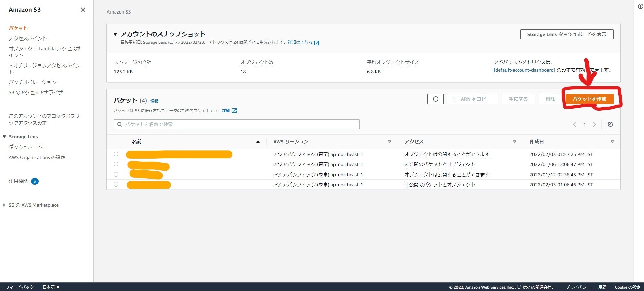Click page number 1 in pagination
Screen dimensions: 644x291
(585, 124)
